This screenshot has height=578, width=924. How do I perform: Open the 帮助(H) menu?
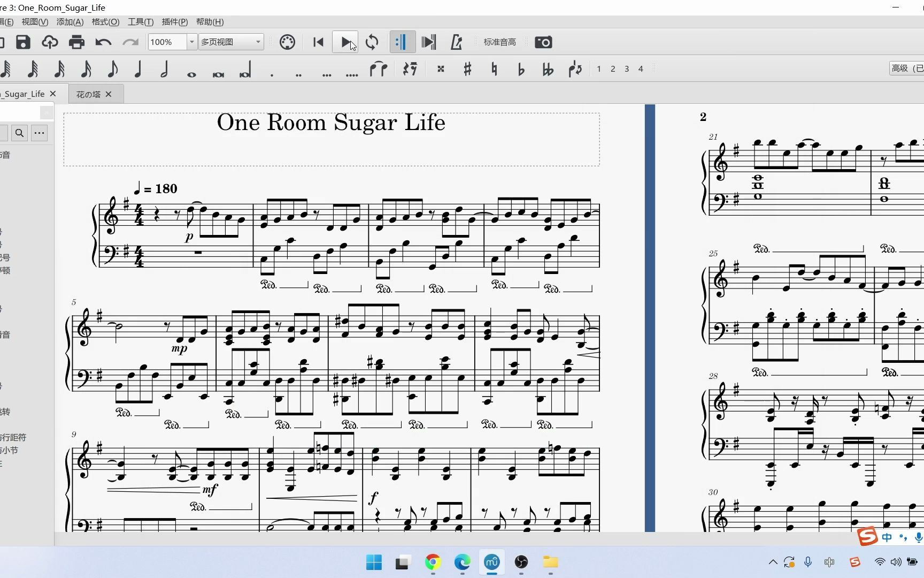coord(210,22)
